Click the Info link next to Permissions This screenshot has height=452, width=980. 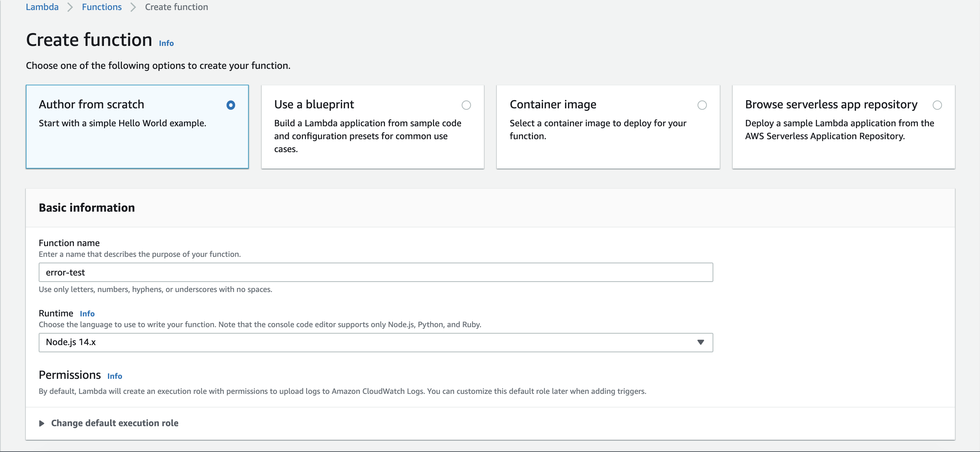pos(114,376)
